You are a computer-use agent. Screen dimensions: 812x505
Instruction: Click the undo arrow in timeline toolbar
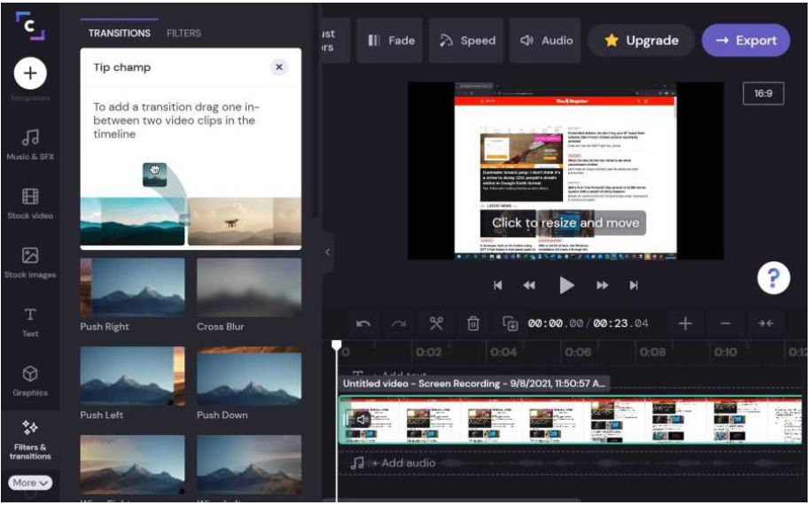tap(363, 323)
